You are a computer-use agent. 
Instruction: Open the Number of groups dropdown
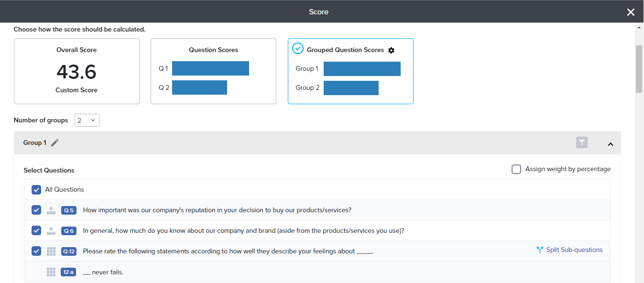click(87, 120)
